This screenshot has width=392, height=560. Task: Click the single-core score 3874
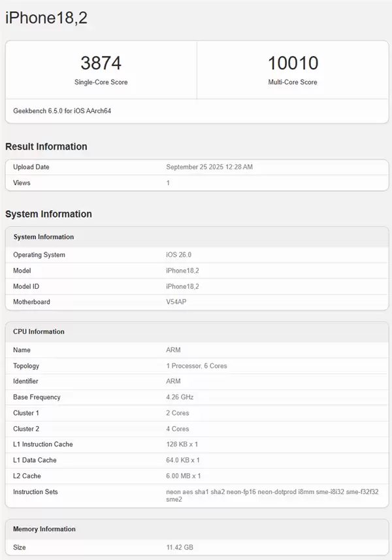[x=101, y=63]
